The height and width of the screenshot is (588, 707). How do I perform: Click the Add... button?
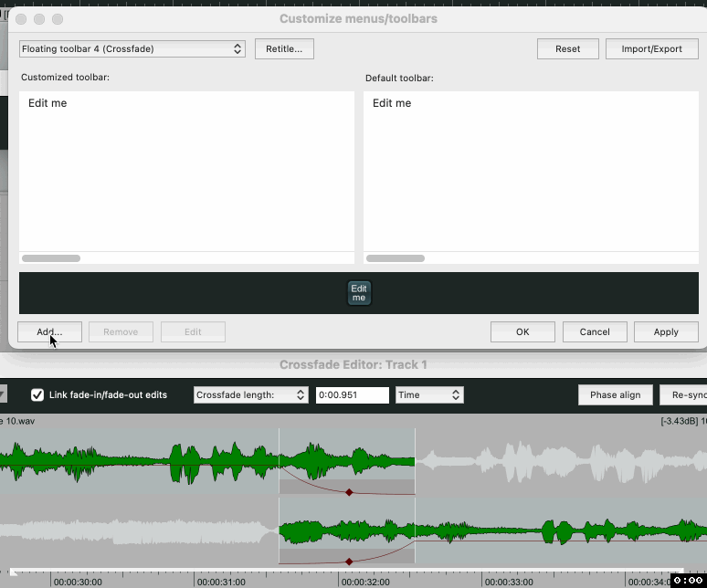49,331
